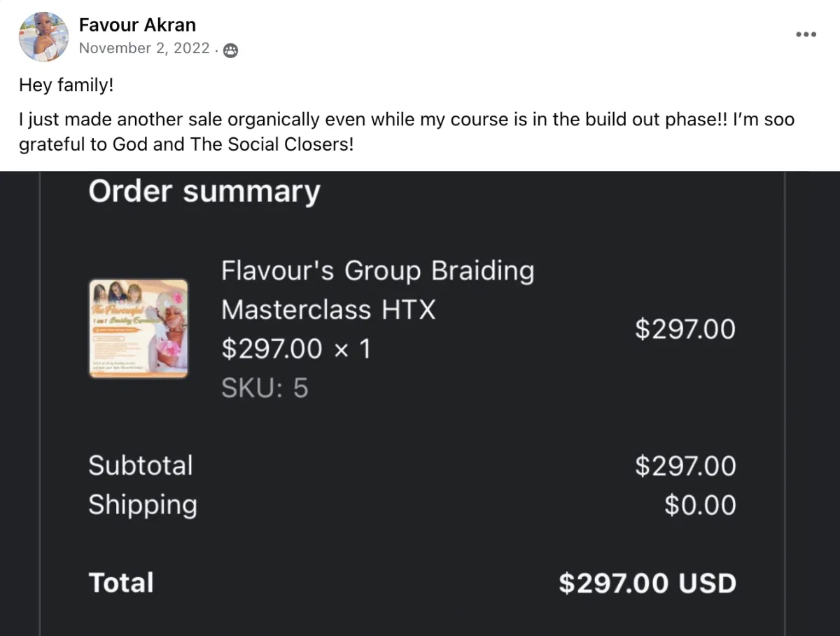Click Favour Akran's profile picture
This screenshot has height=636, width=840.
43,36
